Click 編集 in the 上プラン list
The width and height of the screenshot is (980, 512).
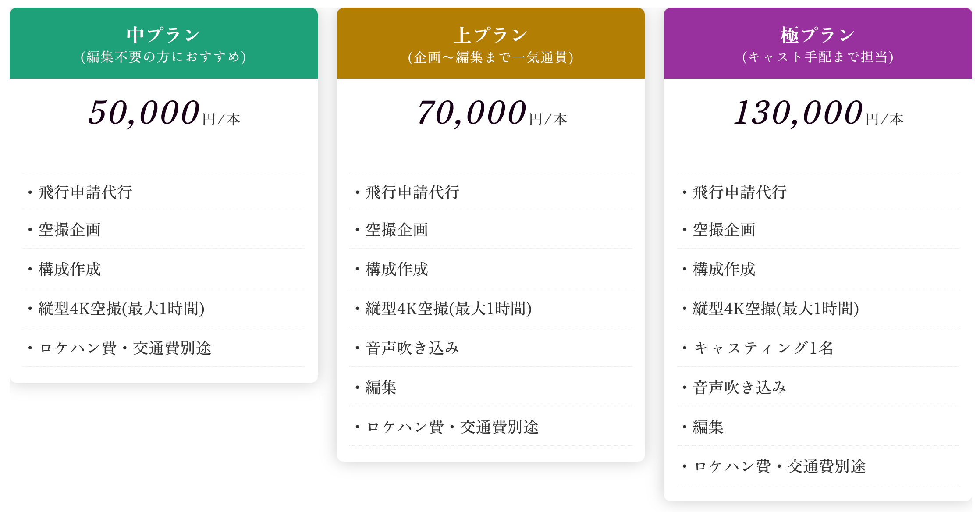381,388
